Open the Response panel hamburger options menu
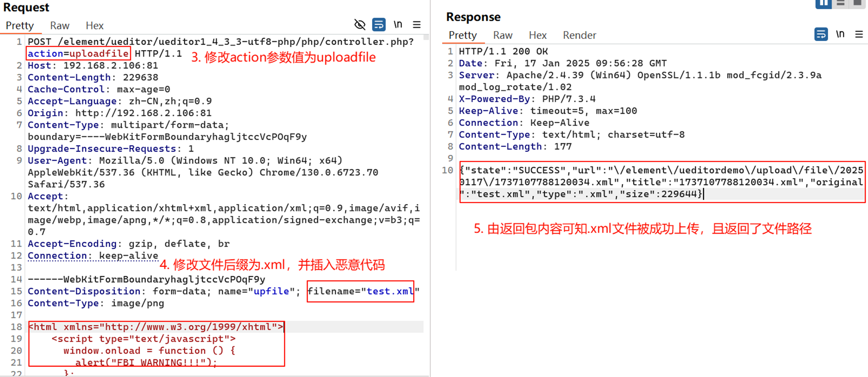The height and width of the screenshot is (377, 868). coord(859,34)
